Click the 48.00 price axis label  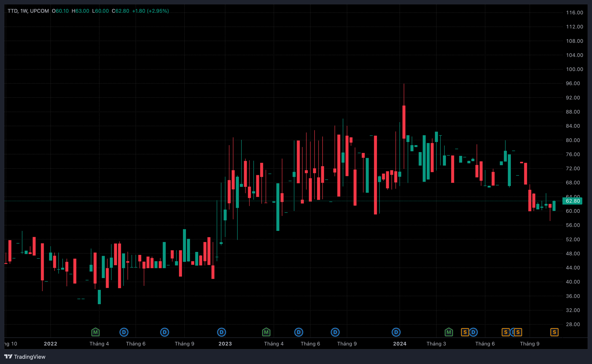(x=573, y=254)
